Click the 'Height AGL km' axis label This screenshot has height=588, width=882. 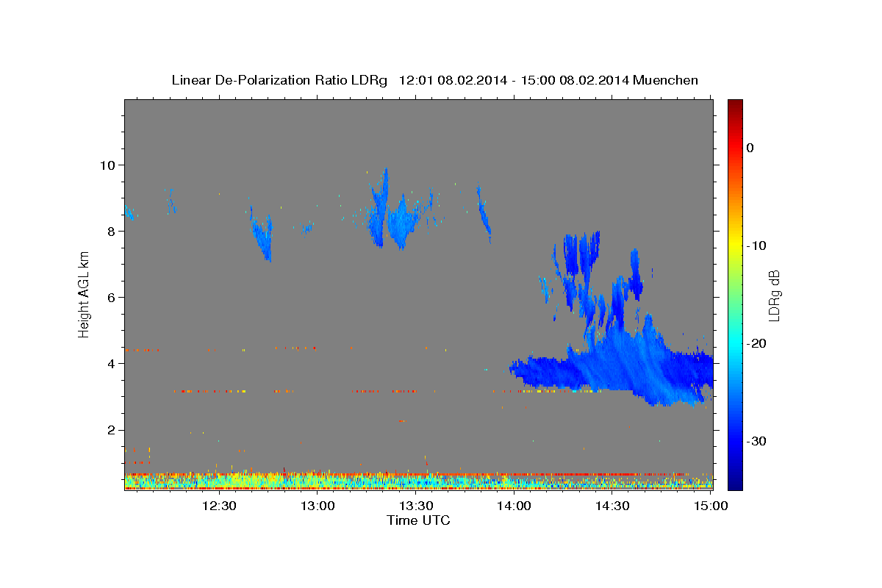85,295
